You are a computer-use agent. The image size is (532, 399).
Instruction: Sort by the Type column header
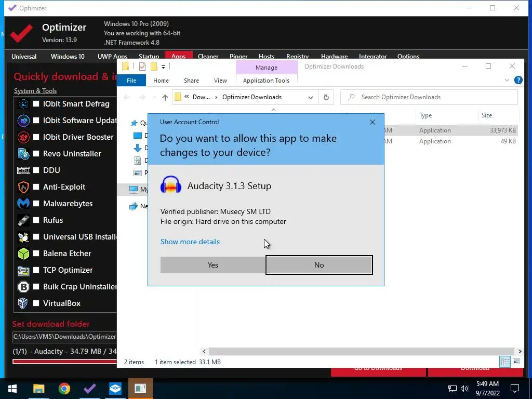click(x=446, y=115)
